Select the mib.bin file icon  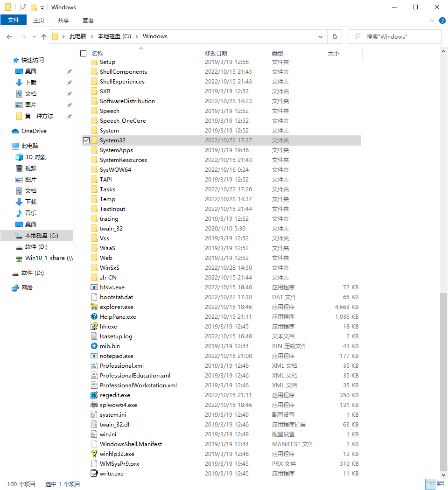click(x=94, y=346)
